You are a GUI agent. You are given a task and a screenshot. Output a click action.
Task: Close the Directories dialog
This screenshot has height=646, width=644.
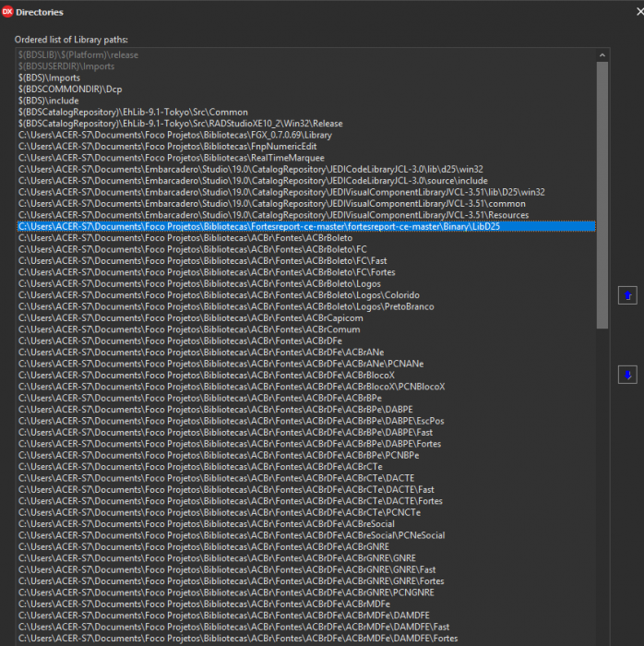(x=639, y=12)
